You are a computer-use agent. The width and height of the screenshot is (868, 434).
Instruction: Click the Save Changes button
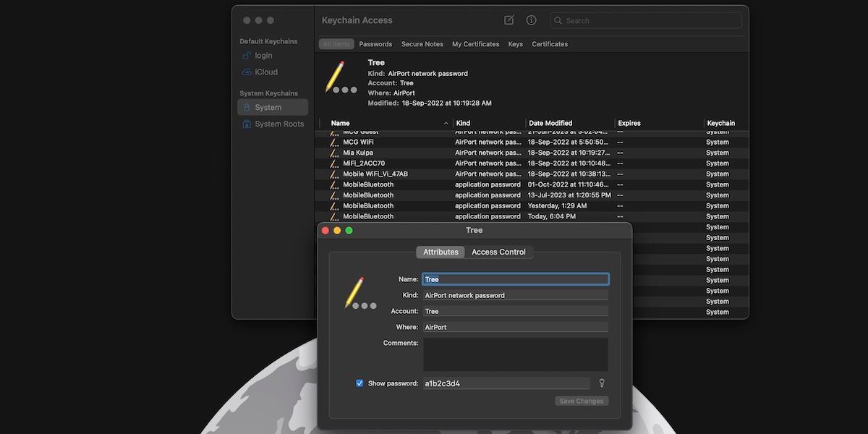[x=581, y=400]
